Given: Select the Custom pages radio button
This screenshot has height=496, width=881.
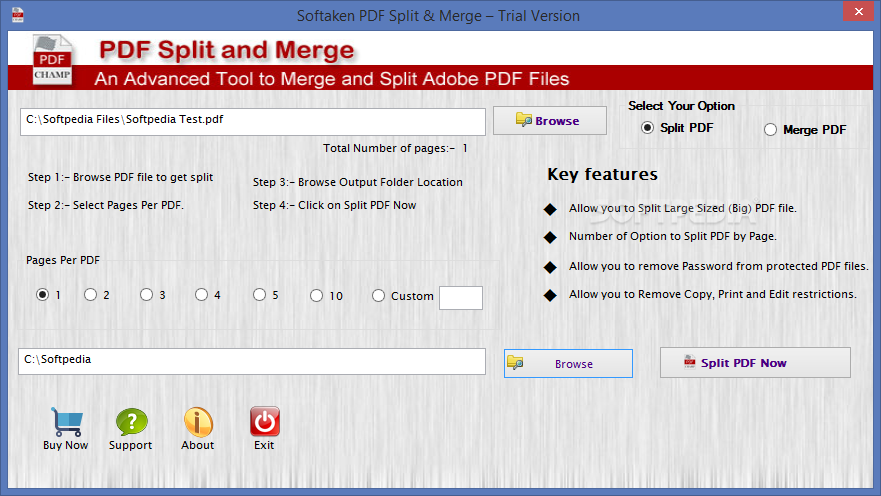Looking at the screenshot, I should [x=379, y=295].
